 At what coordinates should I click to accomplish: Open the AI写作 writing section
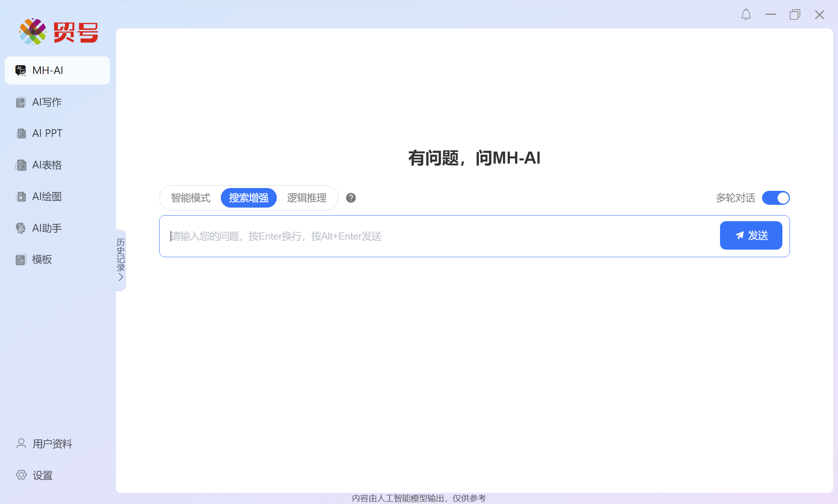coord(57,102)
